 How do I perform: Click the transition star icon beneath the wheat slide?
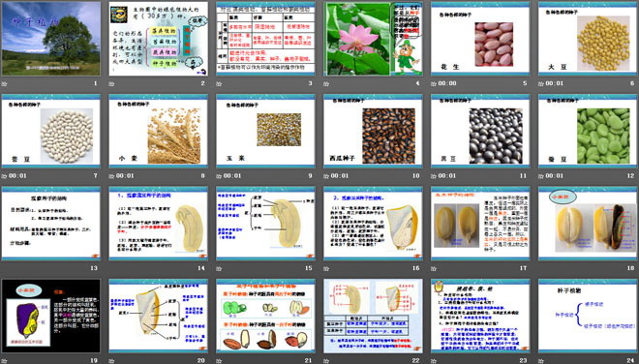[111, 176]
